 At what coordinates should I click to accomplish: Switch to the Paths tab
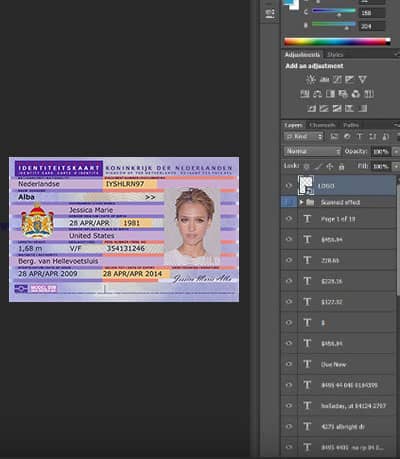coord(351,125)
